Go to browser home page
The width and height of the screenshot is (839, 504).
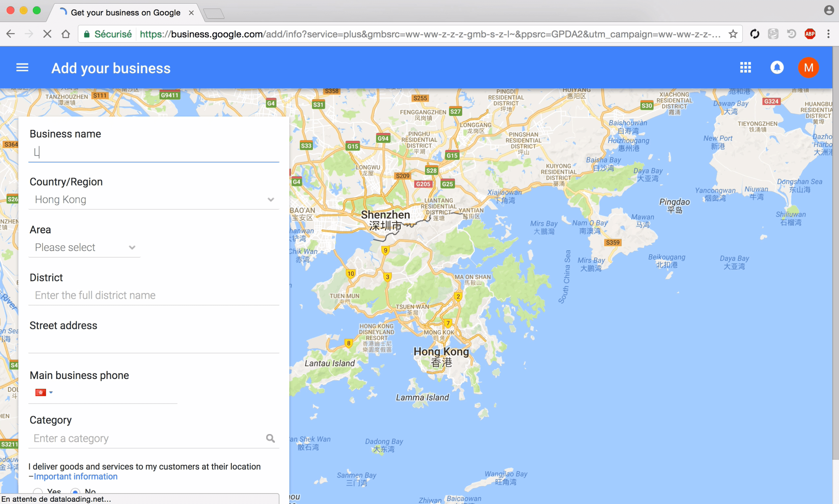pyautogui.click(x=66, y=34)
